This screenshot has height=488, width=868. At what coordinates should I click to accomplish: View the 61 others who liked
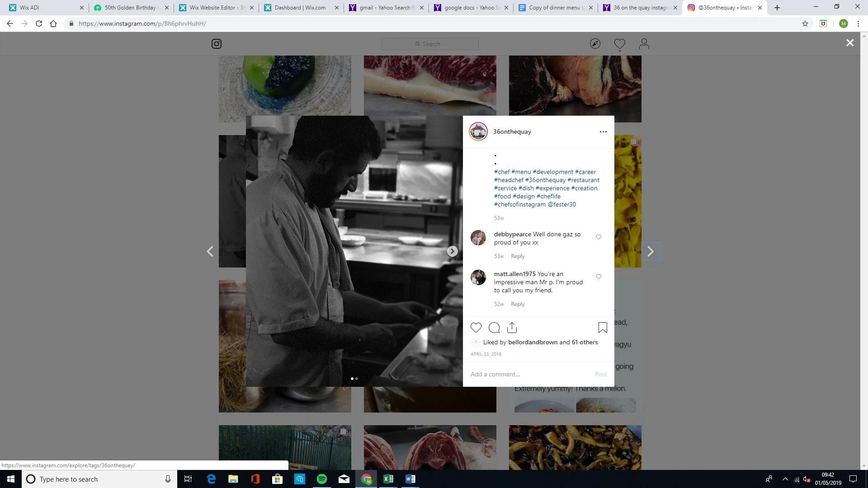coord(585,342)
